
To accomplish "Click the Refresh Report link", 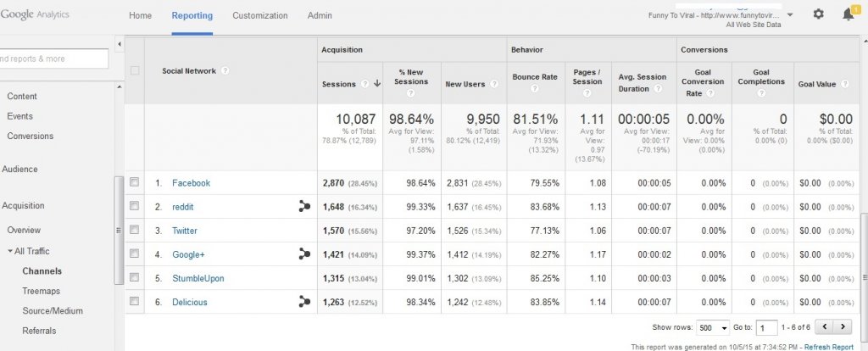I will (829, 347).
